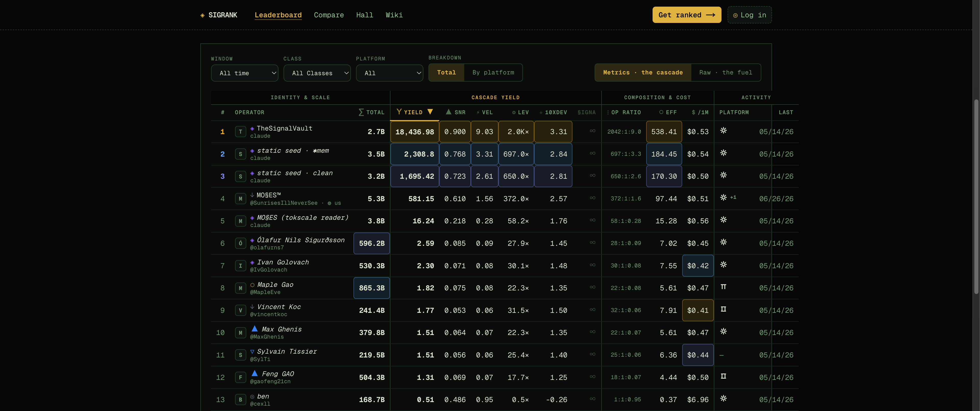
Task: Sort by the VEL column header
Action: tap(485, 112)
